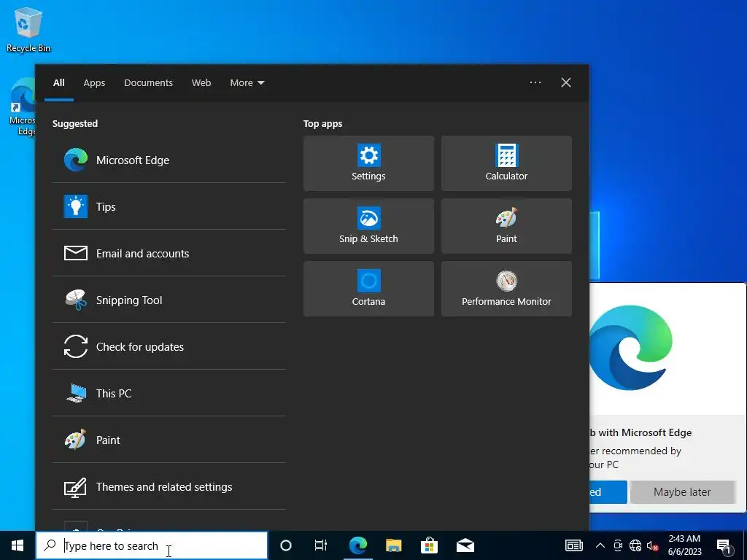
Task: Open Calculator tile in Top apps
Action: click(x=506, y=163)
